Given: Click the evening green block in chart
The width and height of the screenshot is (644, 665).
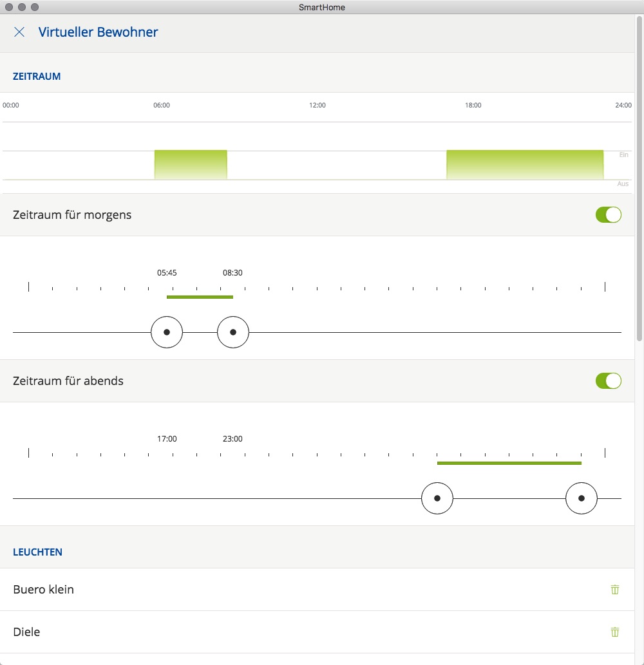Looking at the screenshot, I should 525,165.
